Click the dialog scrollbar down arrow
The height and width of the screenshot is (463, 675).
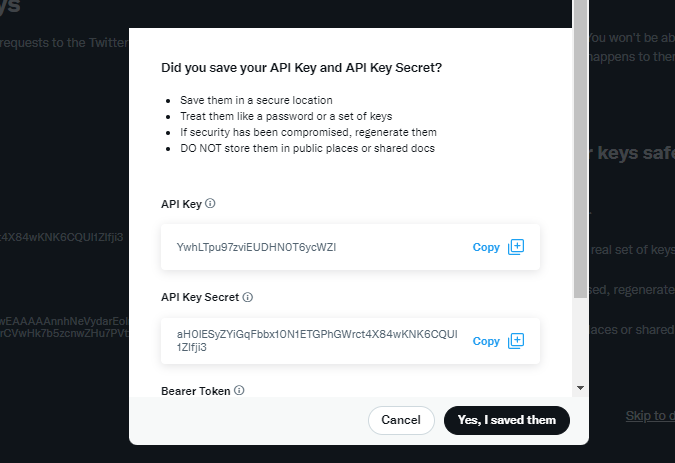click(580, 387)
